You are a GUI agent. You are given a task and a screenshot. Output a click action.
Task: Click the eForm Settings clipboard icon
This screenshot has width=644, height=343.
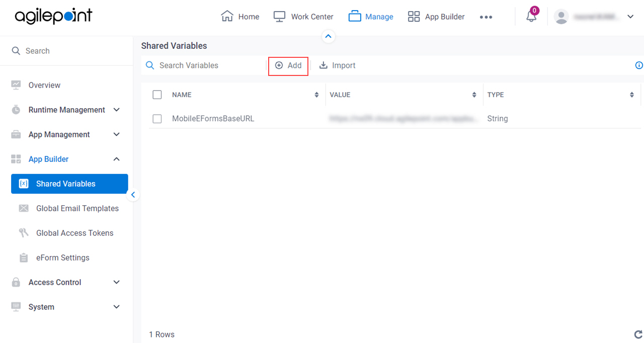coord(24,258)
